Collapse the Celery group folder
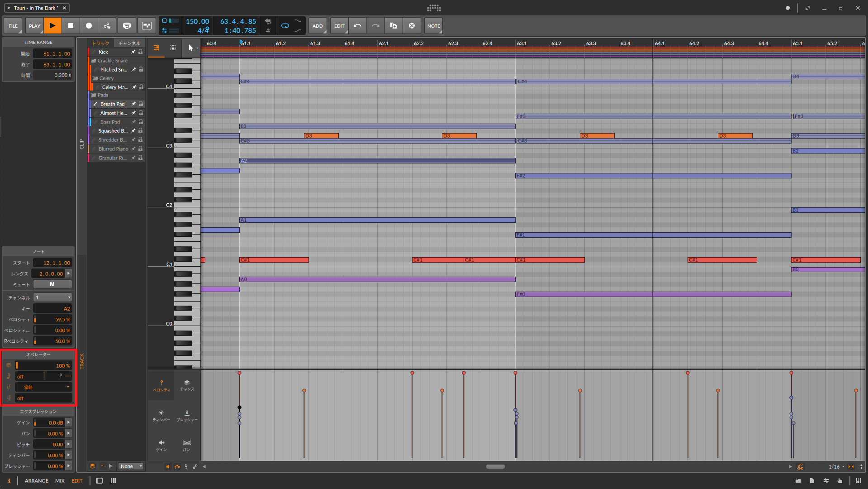The width and height of the screenshot is (868, 489). point(95,78)
